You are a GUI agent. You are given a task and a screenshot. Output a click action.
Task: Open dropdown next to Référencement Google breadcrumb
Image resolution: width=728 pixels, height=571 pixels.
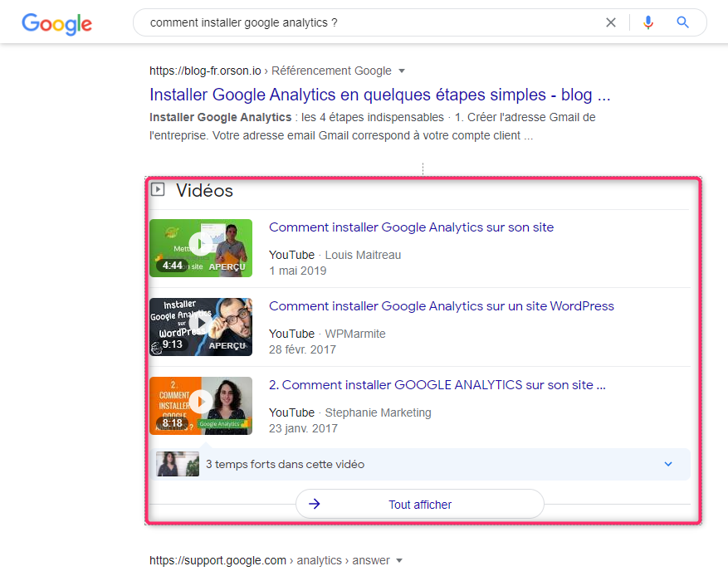pyautogui.click(x=402, y=71)
